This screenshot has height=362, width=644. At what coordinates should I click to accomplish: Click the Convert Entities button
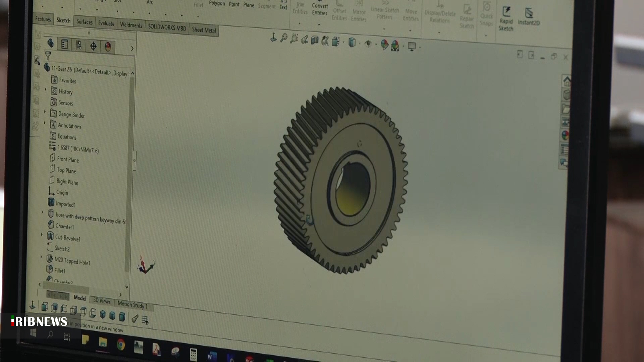(319, 9)
